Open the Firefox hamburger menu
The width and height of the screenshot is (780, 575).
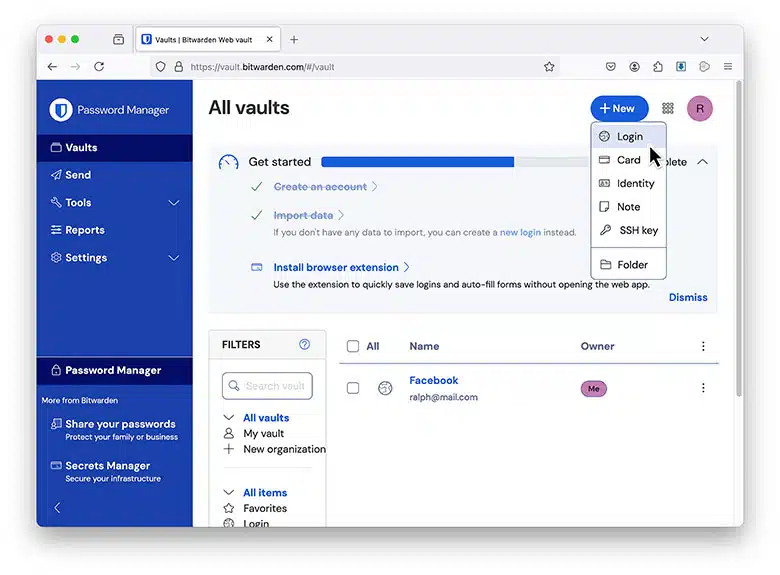pyautogui.click(x=728, y=67)
